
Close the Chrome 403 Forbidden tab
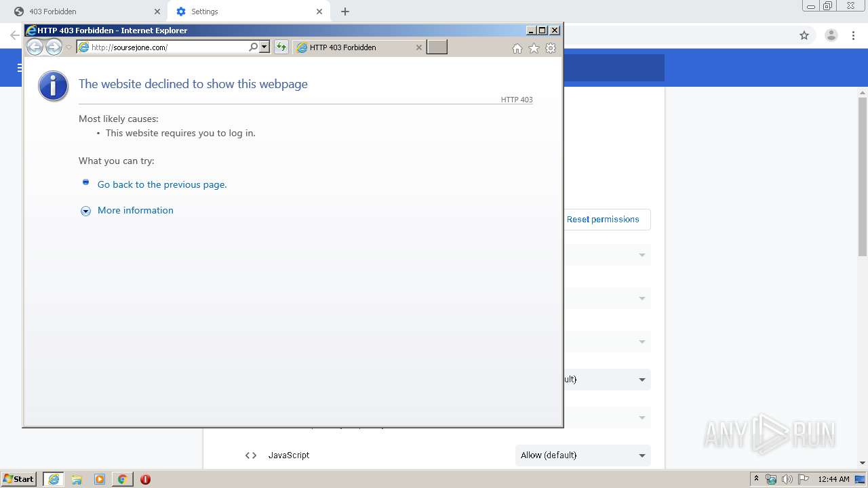[157, 12]
